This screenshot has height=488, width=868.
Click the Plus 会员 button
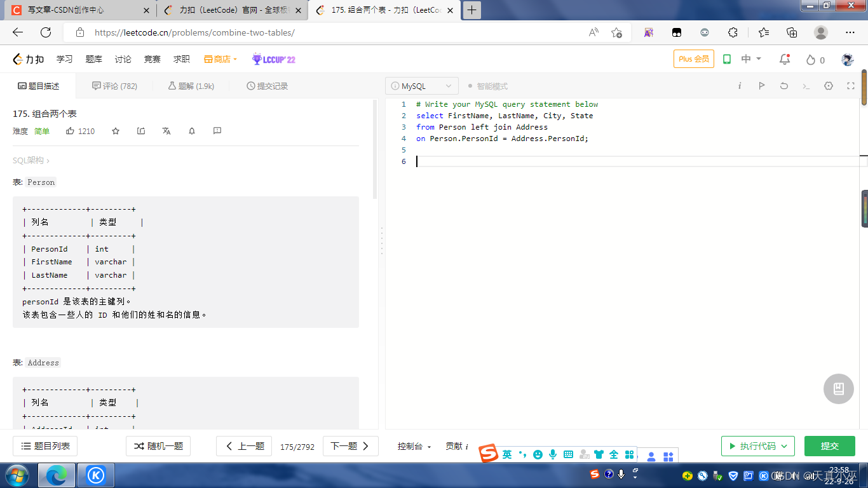[694, 59]
